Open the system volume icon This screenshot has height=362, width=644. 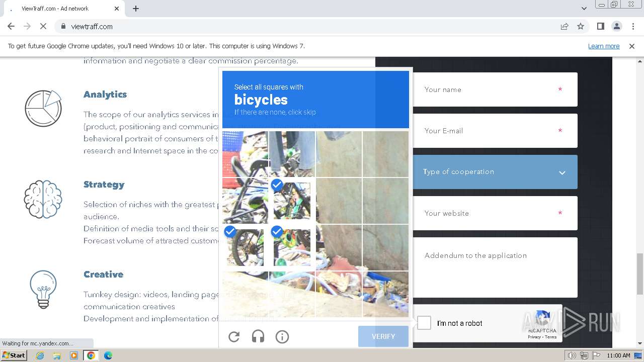coord(572,355)
